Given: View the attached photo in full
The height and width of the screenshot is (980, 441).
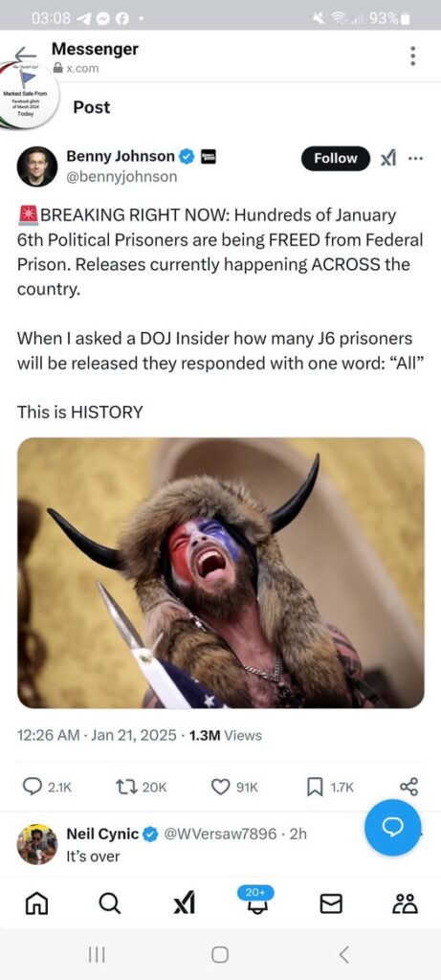Looking at the screenshot, I should [x=220, y=572].
